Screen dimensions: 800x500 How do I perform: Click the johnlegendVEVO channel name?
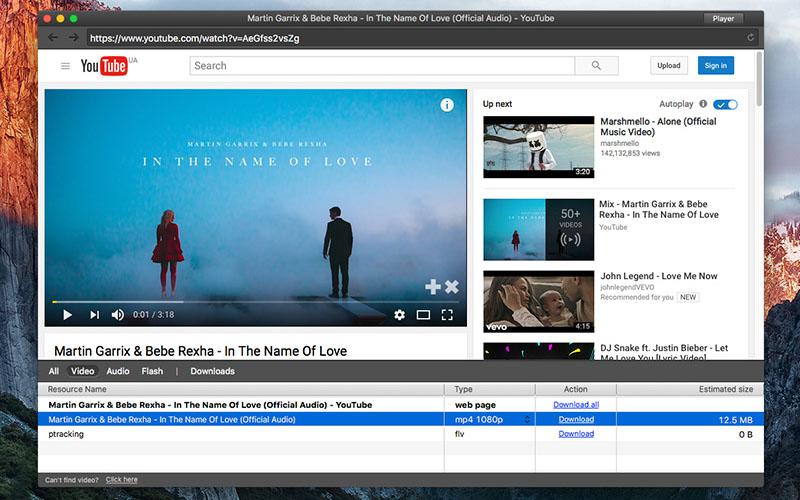[x=627, y=287]
